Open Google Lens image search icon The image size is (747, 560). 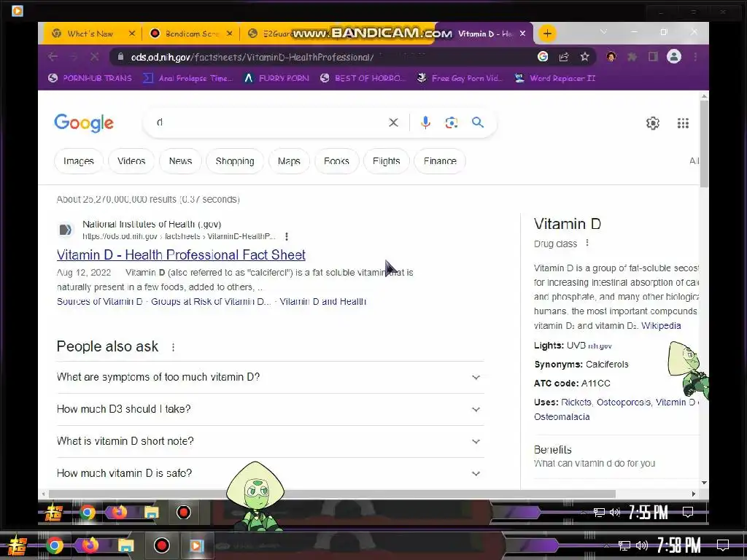point(451,122)
